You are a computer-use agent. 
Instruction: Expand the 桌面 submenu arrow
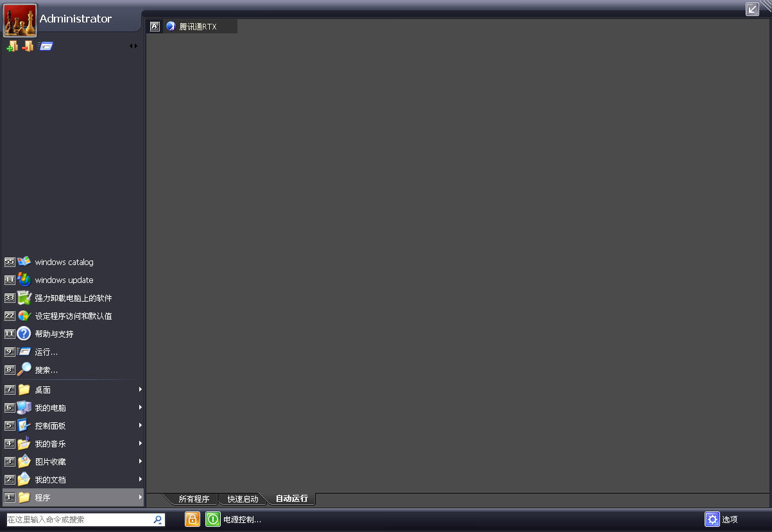pyautogui.click(x=140, y=390)
